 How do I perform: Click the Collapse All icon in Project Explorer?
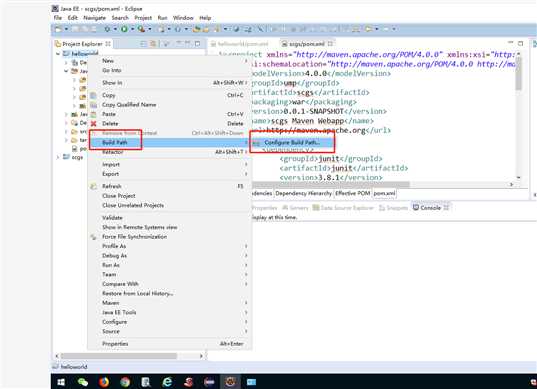[x=143, y=44]
